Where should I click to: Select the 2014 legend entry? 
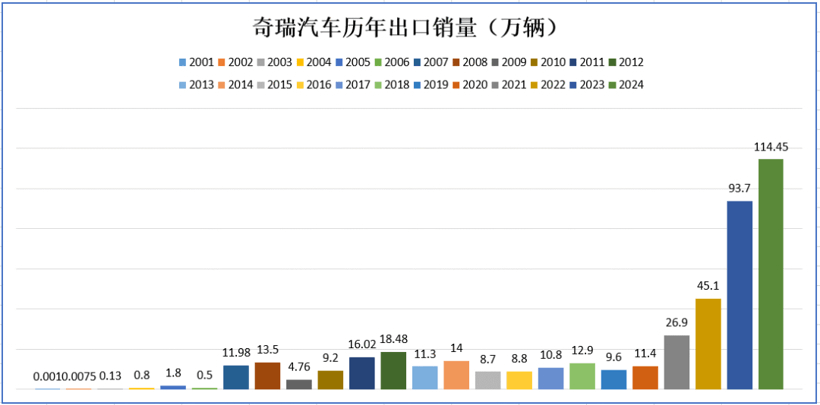pos(235,85)
